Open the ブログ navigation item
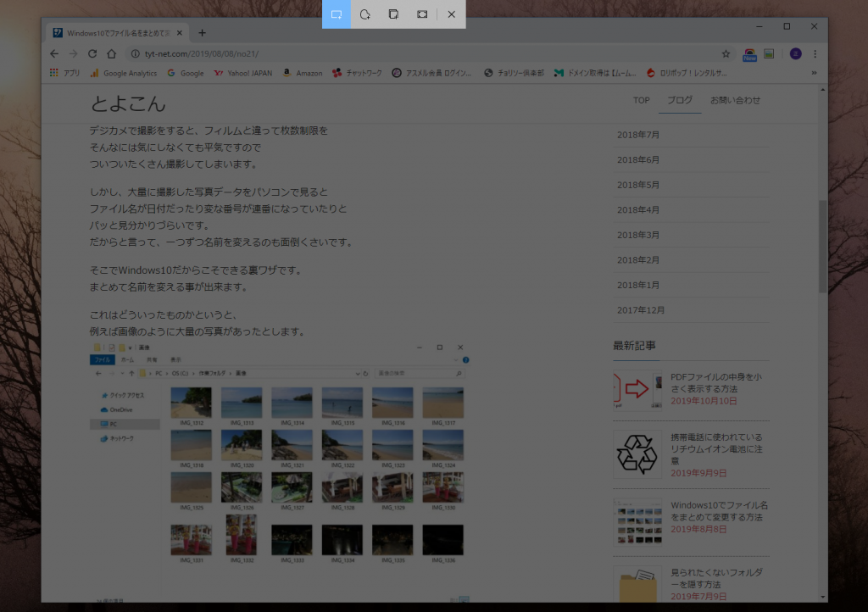The image size is (868, 612). click(x=680, y=100)
